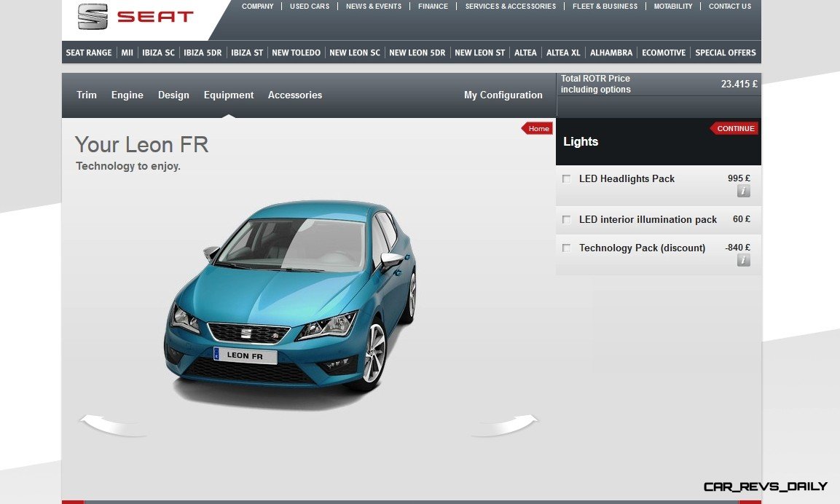Viewport: 840px width, 504px height.
Task: Click the 60 £ price
Action: pos(742,219)
